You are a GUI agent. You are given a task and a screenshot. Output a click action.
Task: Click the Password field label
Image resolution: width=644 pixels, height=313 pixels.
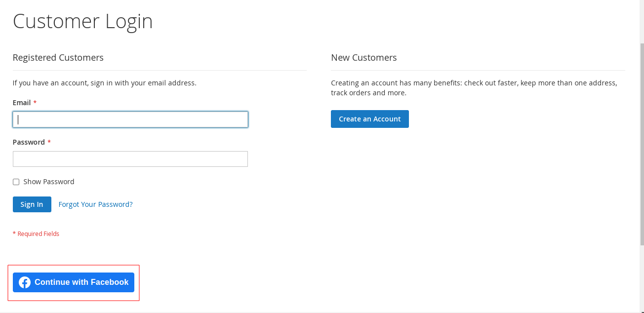[29, 142]
